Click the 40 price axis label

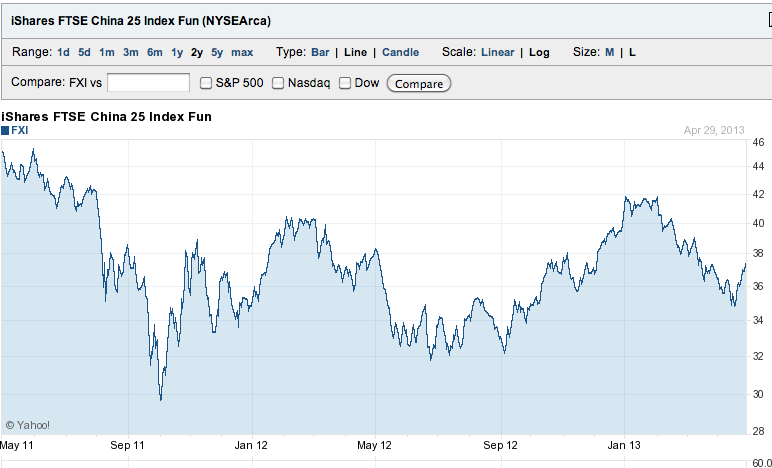coord(758,223)
